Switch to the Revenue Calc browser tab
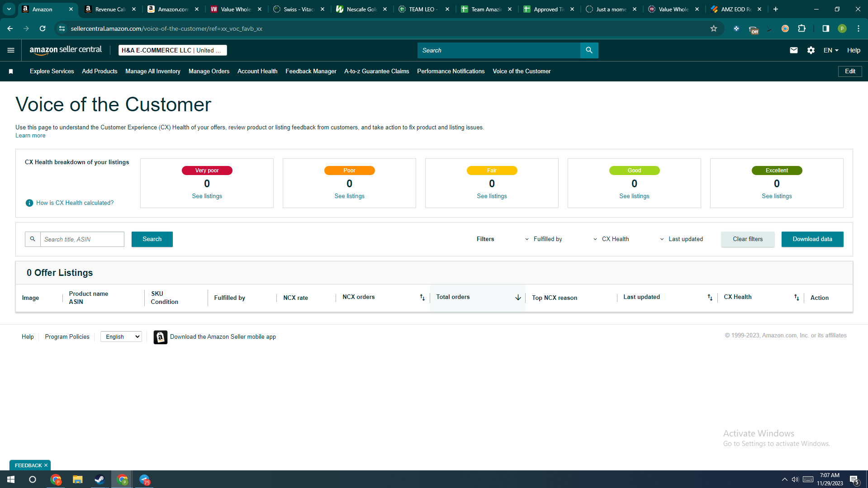Image resolution: width=868 pixels, height=488 pixels. click(110, 9)
